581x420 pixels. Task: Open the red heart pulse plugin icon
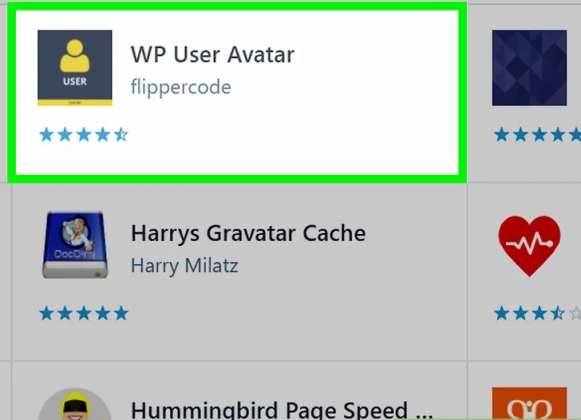529,246
